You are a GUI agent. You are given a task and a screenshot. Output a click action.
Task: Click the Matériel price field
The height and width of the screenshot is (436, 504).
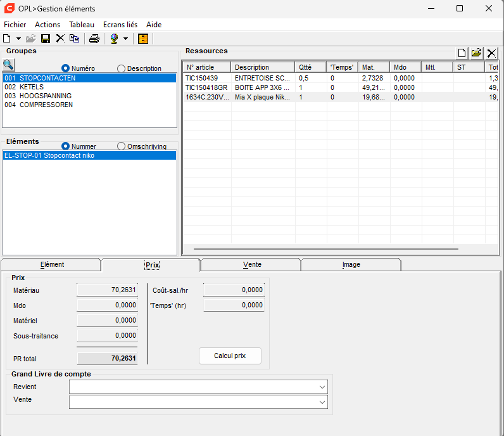(108, 320)
